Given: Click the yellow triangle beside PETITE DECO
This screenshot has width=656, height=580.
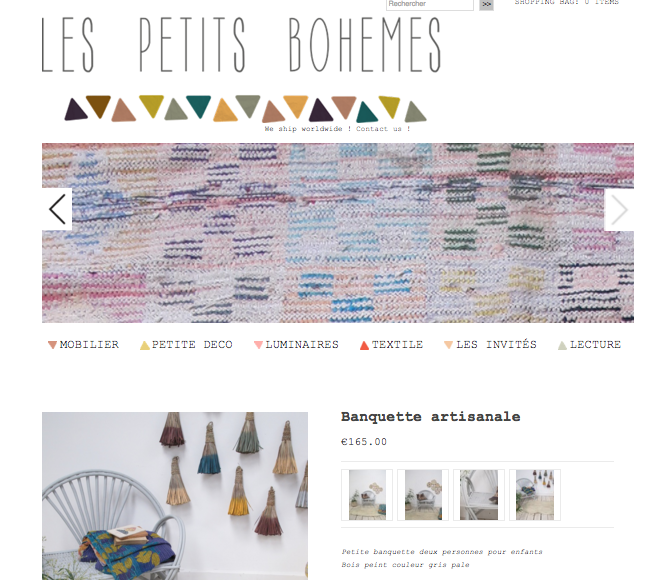Looking at the screenshot, I should click(x=145, y=345).
